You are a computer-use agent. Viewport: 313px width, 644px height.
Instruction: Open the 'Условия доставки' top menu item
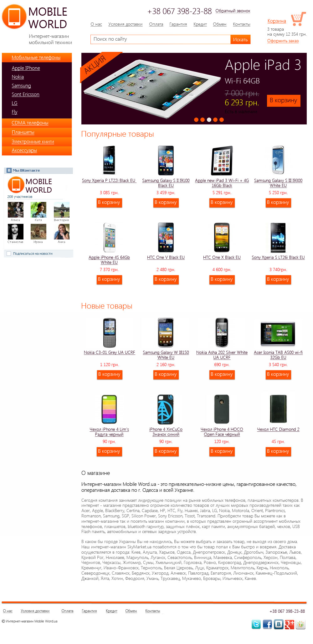[125, 24]
